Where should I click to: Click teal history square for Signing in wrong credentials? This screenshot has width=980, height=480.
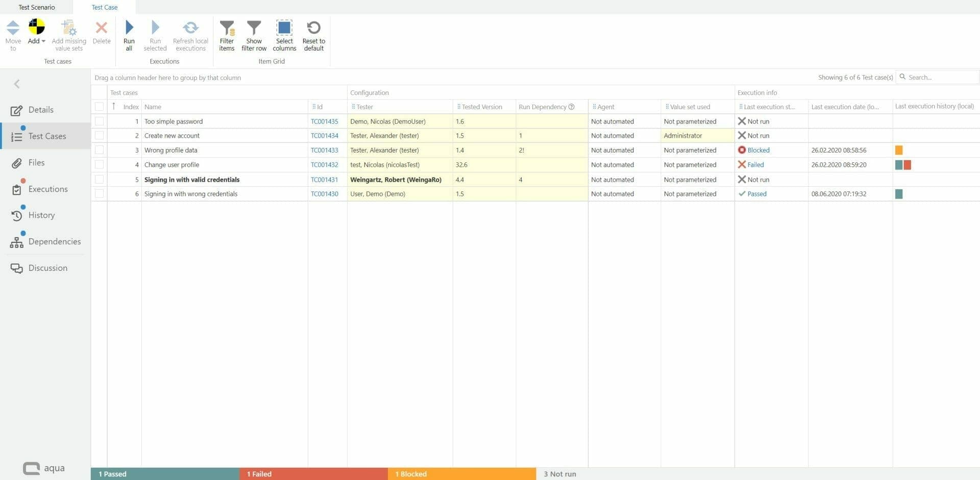coord(899,194)
